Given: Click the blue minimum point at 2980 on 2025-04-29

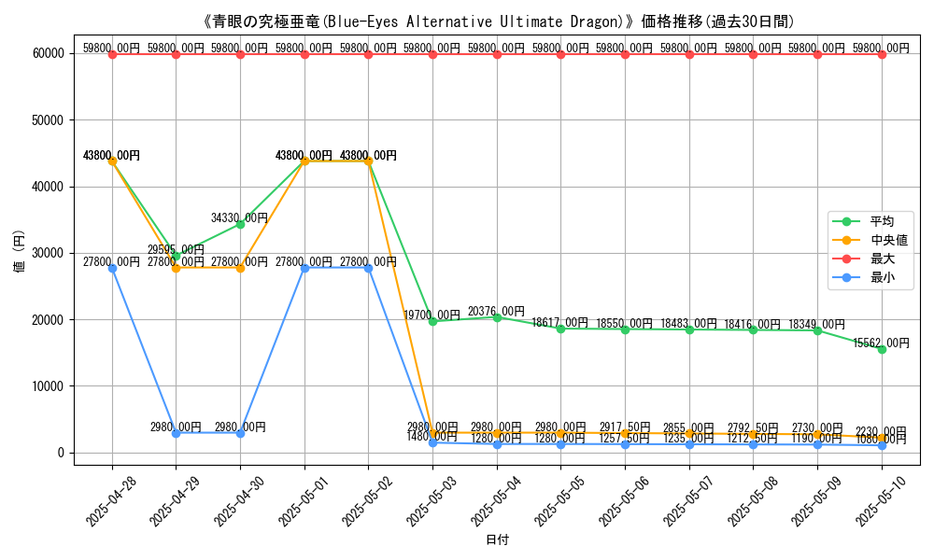Looking at the screenshot, I should point(177,433).
